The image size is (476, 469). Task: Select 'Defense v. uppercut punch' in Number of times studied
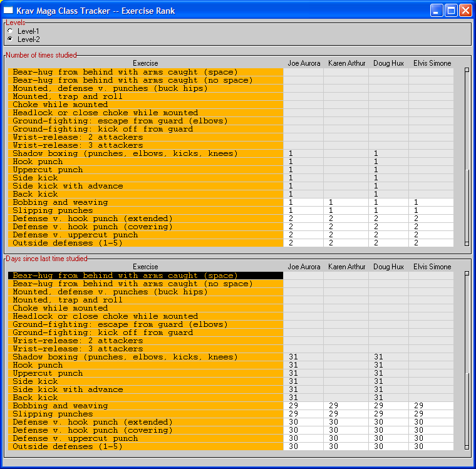pos(145,235)
